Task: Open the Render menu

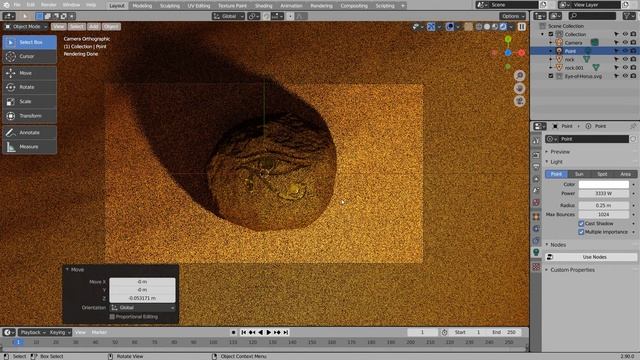Action: tap(49, 5)
